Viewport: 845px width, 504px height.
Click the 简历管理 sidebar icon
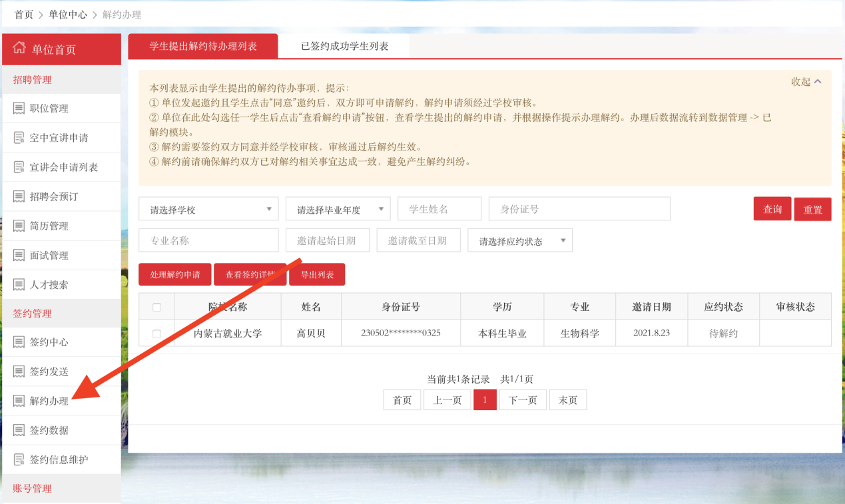tap(19, 226)
